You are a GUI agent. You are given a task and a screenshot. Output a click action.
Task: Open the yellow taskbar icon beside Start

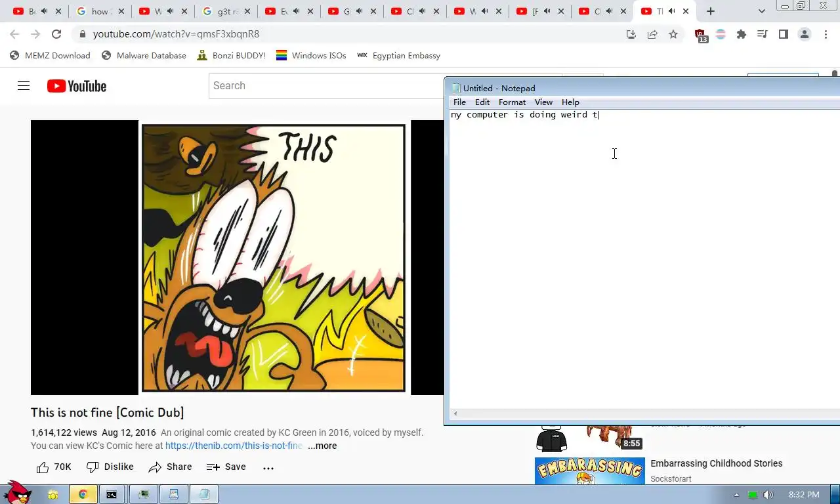point(52,494)
